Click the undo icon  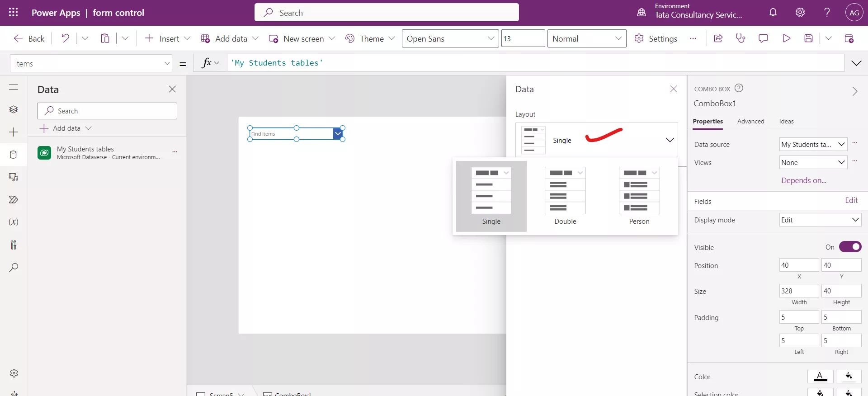point(66,38)
